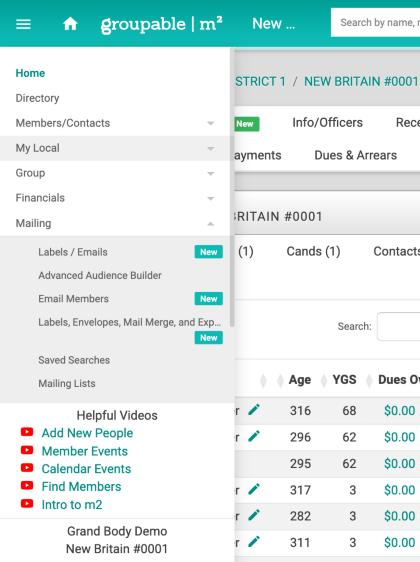Expand Members/Contacts submenu arrow
This screenshot has height=562, width=420.
pyautogui.click(x=211, y=123)
